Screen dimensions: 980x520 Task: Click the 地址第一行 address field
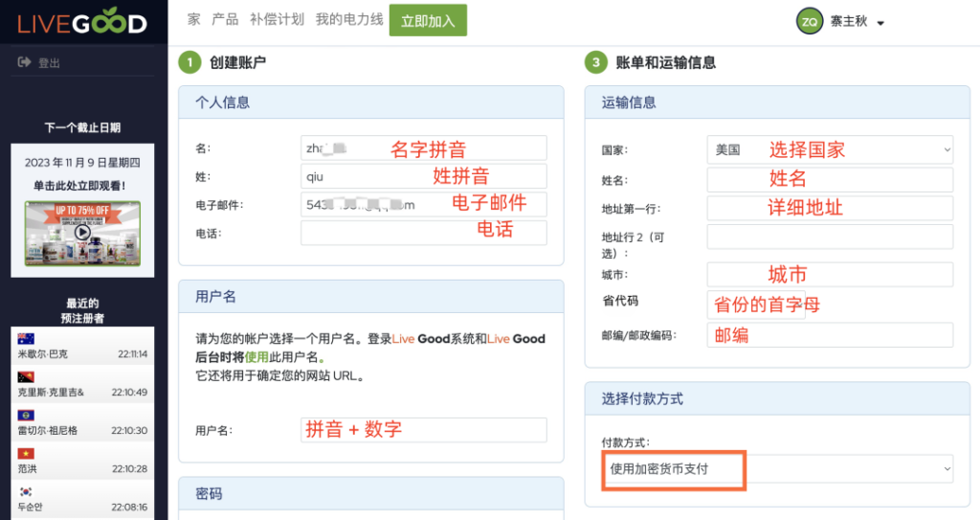coord(830,209)
